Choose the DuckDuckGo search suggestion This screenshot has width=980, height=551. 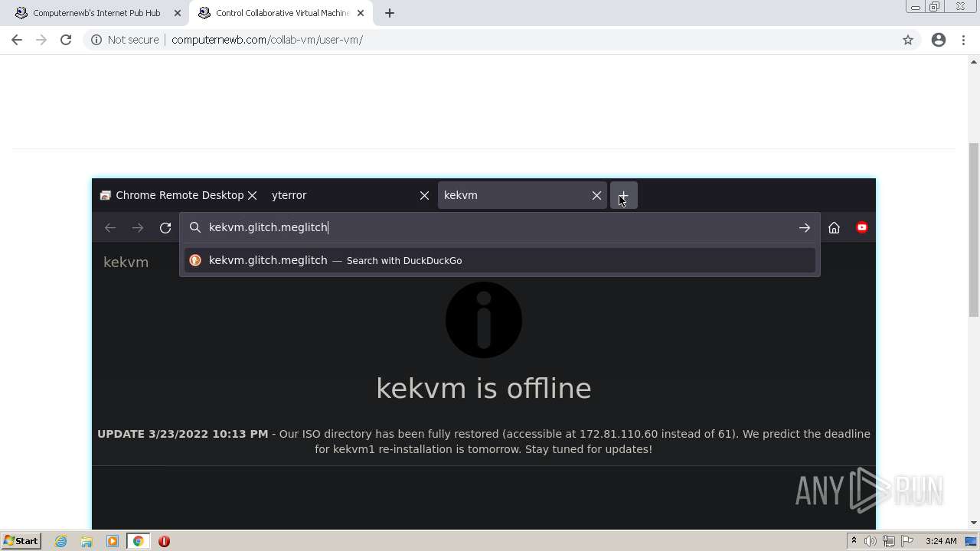pyautogui.click(x=499, y=260)
